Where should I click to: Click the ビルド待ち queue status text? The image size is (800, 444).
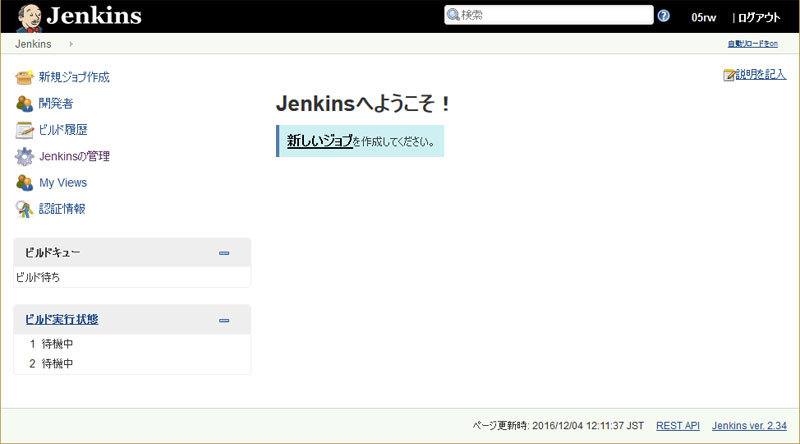(38, 277)
